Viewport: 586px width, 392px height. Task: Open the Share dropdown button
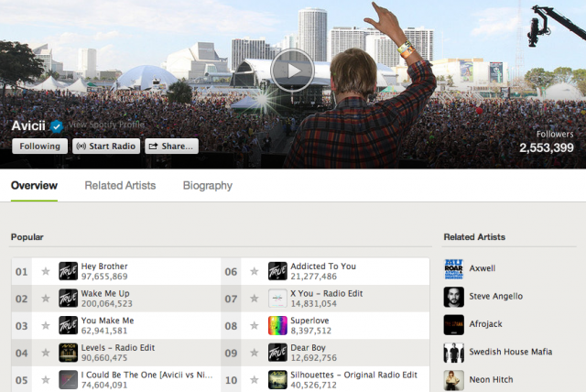171,146
